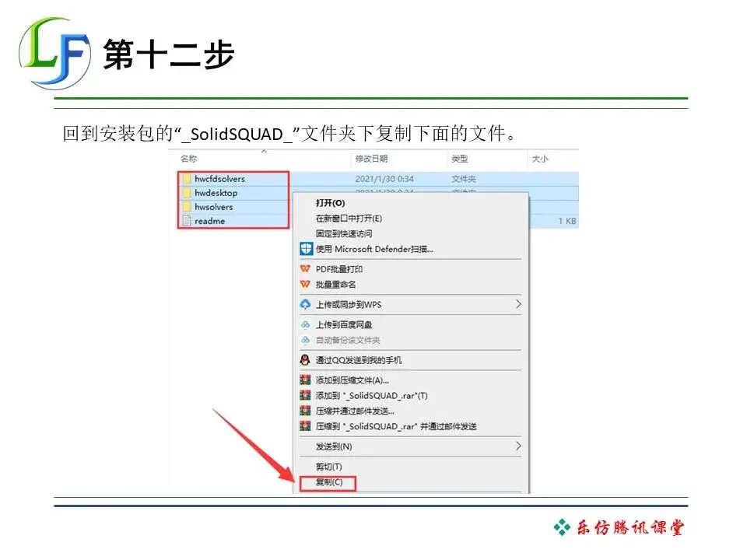This screenshot has height=560, width=747.
Task: Sort by the 名称 column header
Action: (x=188, y=159)
